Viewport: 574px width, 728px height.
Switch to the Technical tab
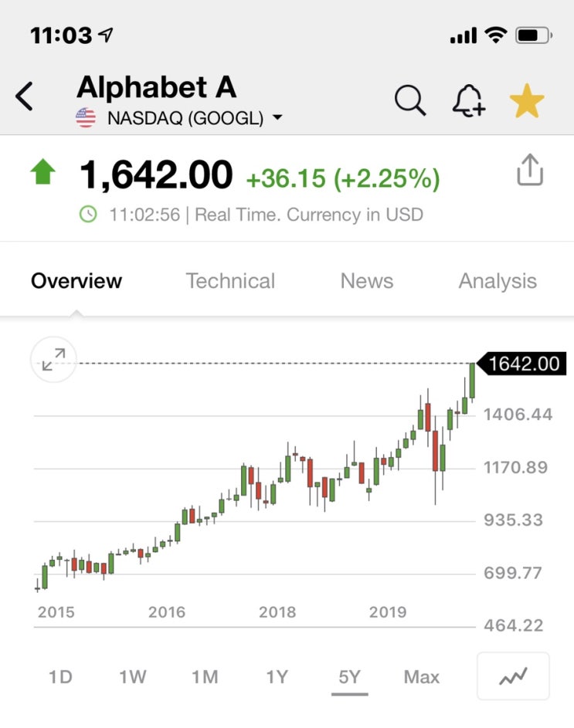tap(230, 281)
